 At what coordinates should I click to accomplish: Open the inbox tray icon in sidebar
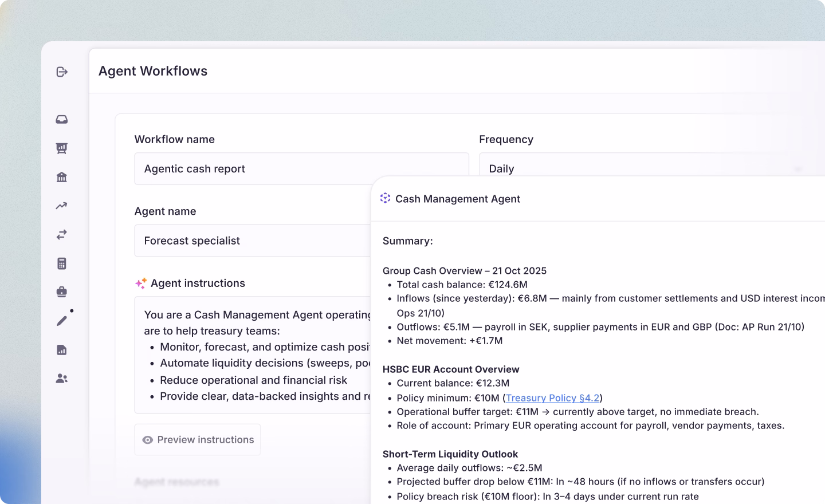(62, 119)
